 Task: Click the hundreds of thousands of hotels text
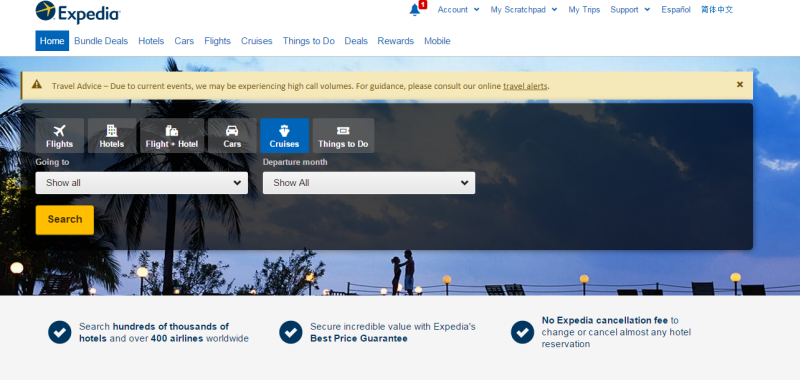154,332
